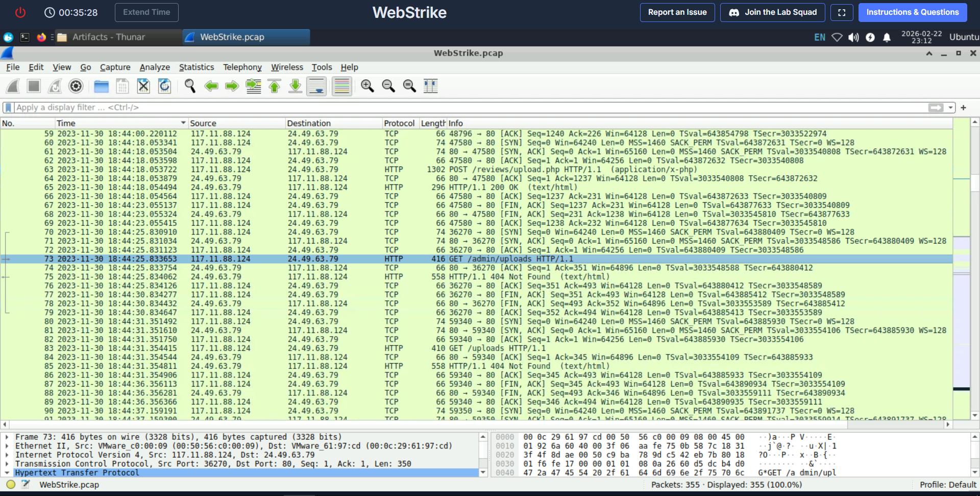Click the Close capture file icon
The image size is (980, 496).
[143, 86]
